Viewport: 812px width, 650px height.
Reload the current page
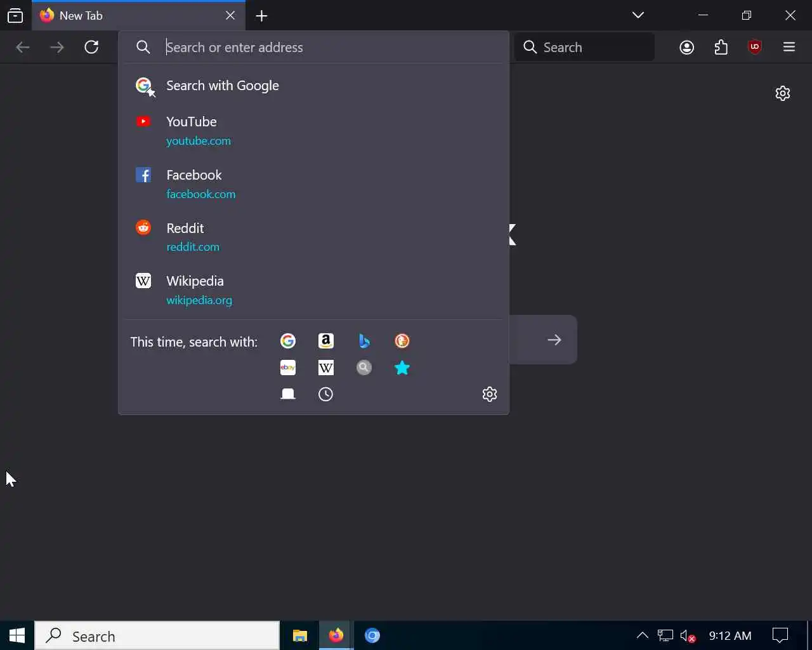pyautogui.click(x=91, y=47)
